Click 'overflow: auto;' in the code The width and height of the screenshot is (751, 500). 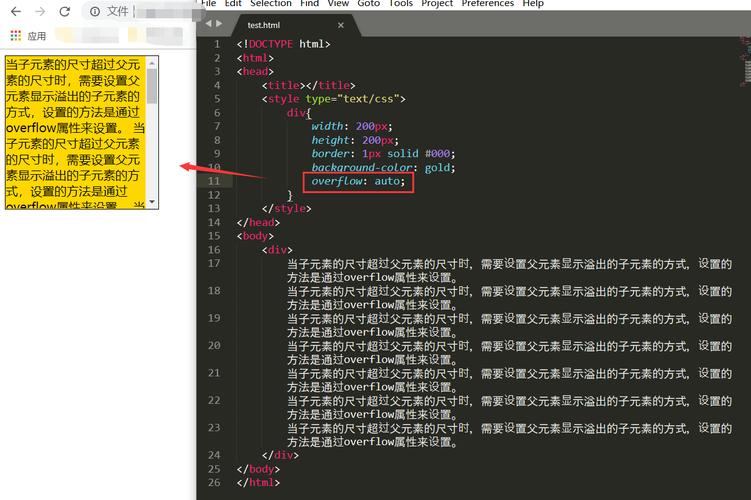coord(358,182)
